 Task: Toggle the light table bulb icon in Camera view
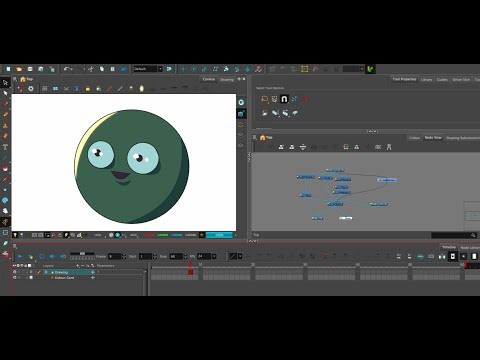(x=131, y=88)
